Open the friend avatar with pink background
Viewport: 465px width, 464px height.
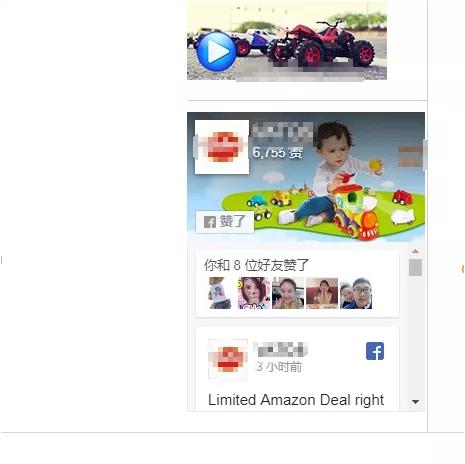[x=254, y=293]
